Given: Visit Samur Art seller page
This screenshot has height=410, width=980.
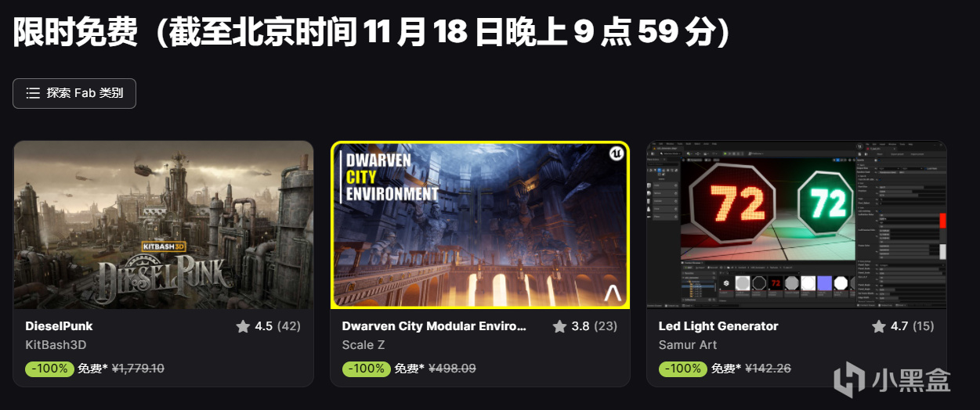Looking at the screenshot, I should (687, 344).
